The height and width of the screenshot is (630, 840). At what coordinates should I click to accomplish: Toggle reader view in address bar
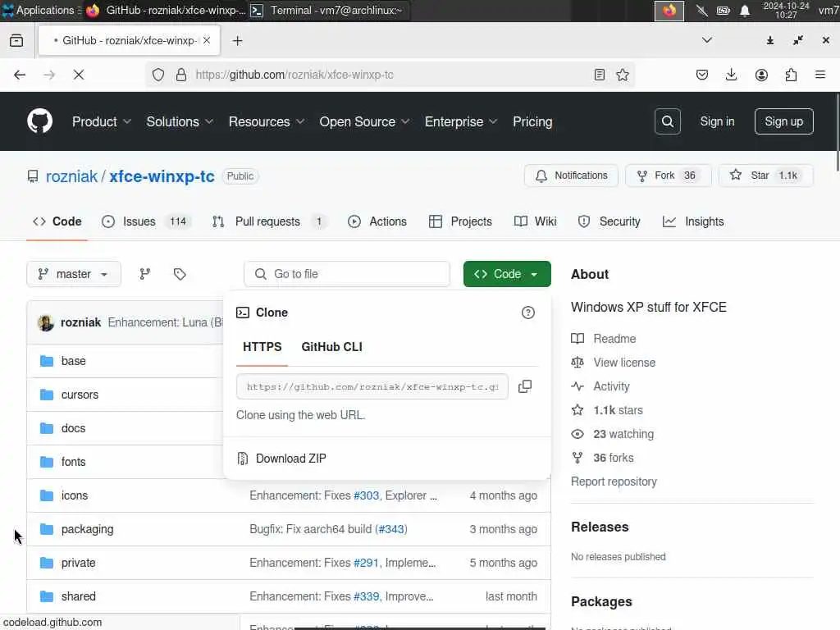click(x=600, y=75)
